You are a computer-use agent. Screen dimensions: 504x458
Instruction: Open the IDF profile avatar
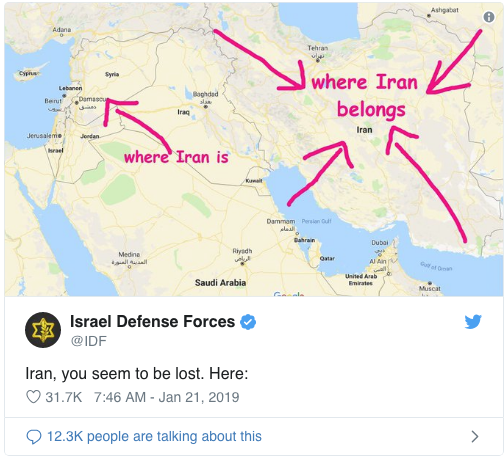[x=43, y=330]
